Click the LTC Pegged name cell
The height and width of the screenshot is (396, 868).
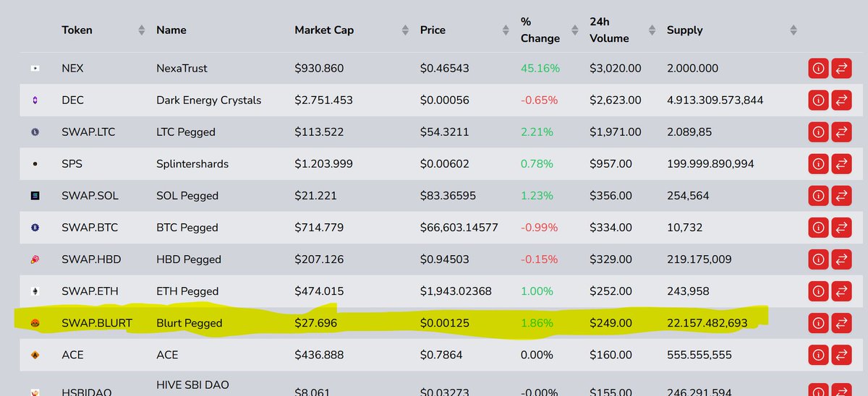[x=186, y=132]
